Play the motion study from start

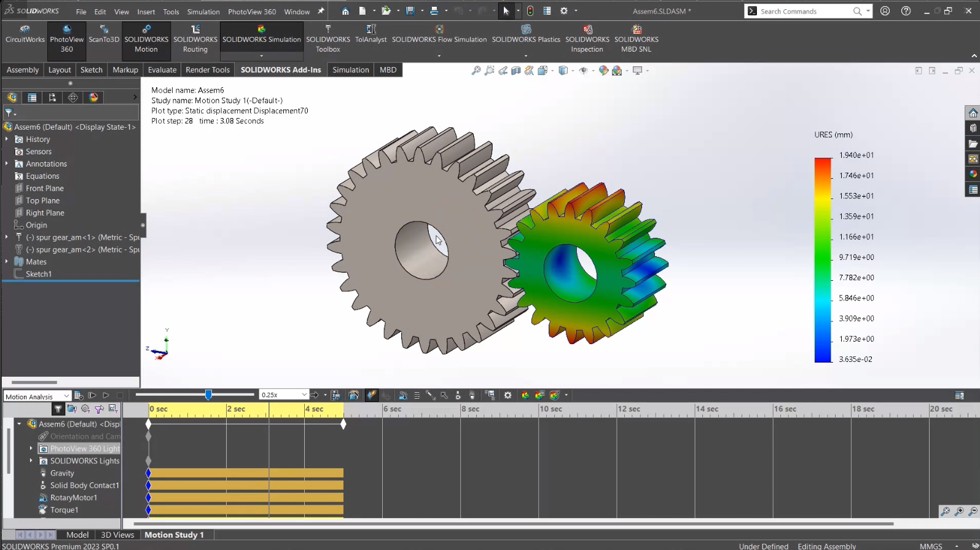click(92, 396)
